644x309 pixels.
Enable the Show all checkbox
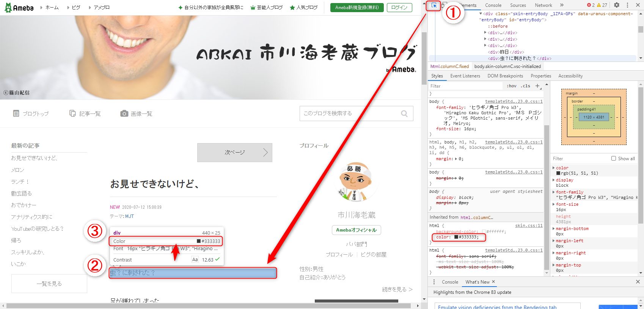[x=613, y=159]
